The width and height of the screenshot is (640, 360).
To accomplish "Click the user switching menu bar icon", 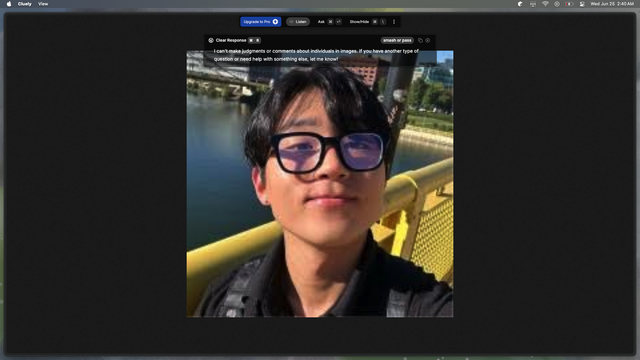I will click(582, 4).
